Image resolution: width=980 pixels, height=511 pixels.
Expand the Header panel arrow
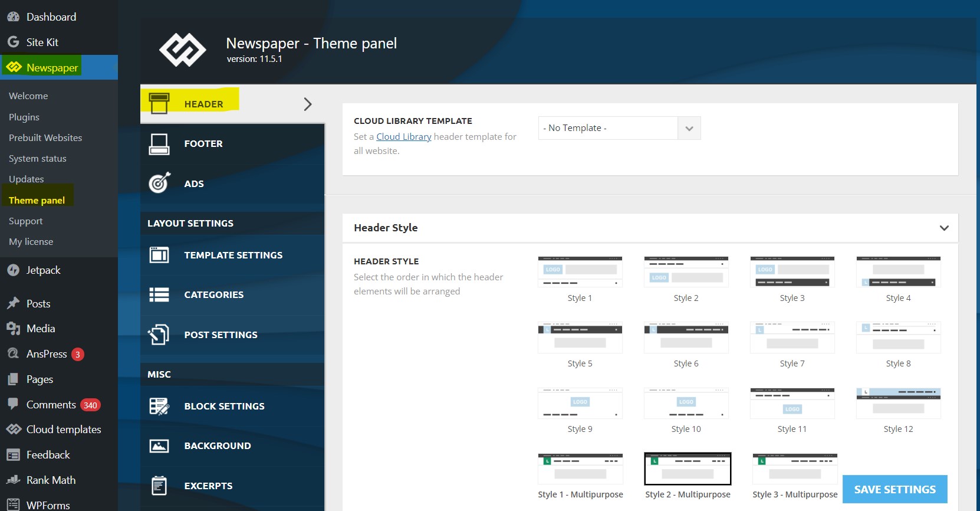(x=307, y=104)
